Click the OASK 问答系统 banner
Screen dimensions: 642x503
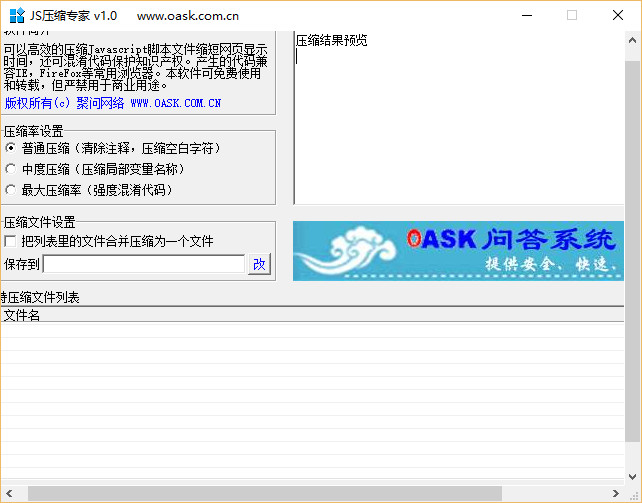click(458, 251)
